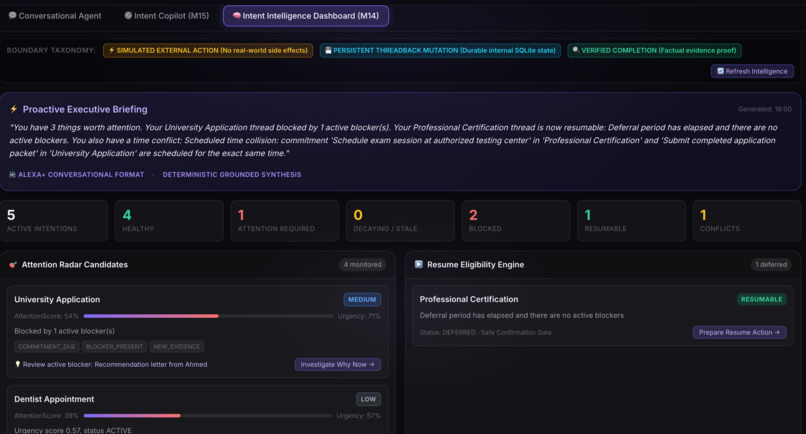Open the Conflicts stat card
Viewport: 806px width, 434px height.
click(x=747, y=221)
